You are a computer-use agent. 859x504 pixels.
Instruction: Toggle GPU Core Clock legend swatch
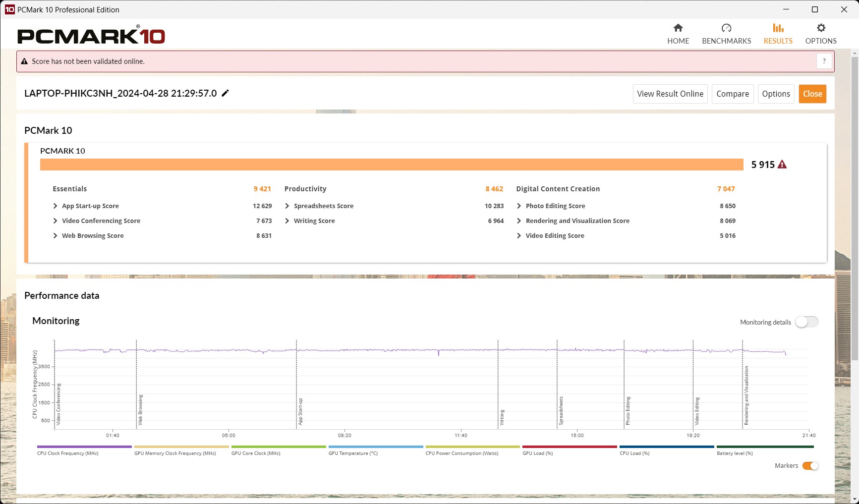tap(279, 447)
